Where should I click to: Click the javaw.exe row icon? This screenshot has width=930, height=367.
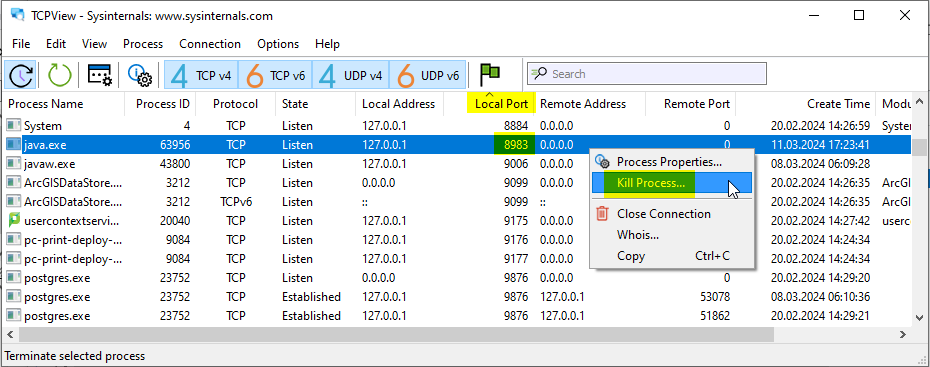tap(14, 164)
